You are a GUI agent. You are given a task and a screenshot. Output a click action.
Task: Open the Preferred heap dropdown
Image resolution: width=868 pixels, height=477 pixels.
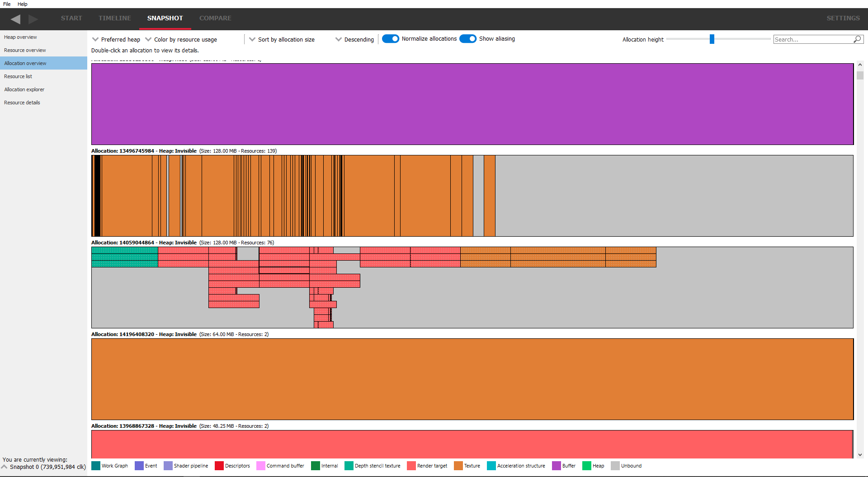pyautogui.click(x=116, y=40)
